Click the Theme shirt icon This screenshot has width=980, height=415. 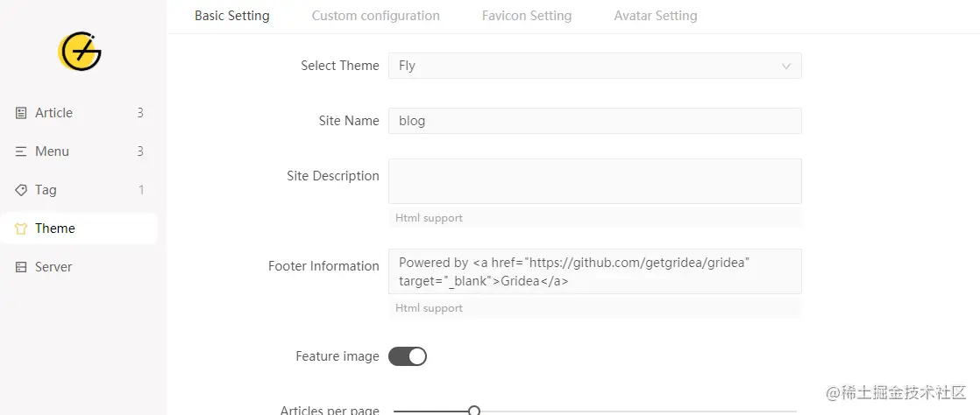tap(21, 229)
